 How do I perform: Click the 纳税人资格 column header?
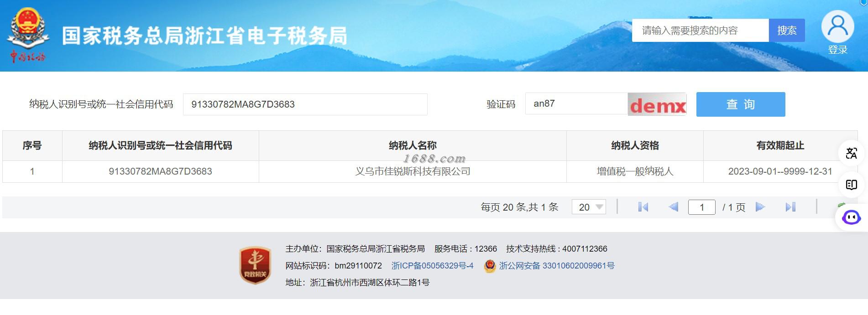point(635,145)
